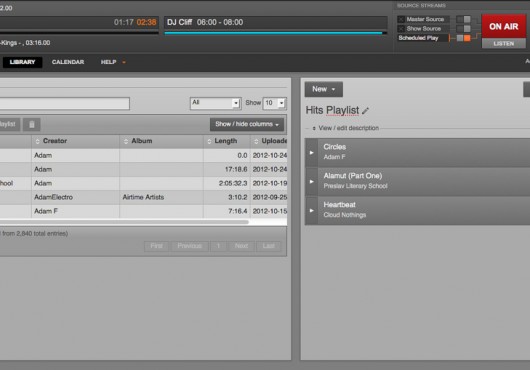This screenshot has height=370, width=530.
Task: Click the 3:10.2 length cell
Action: [227, 197]
